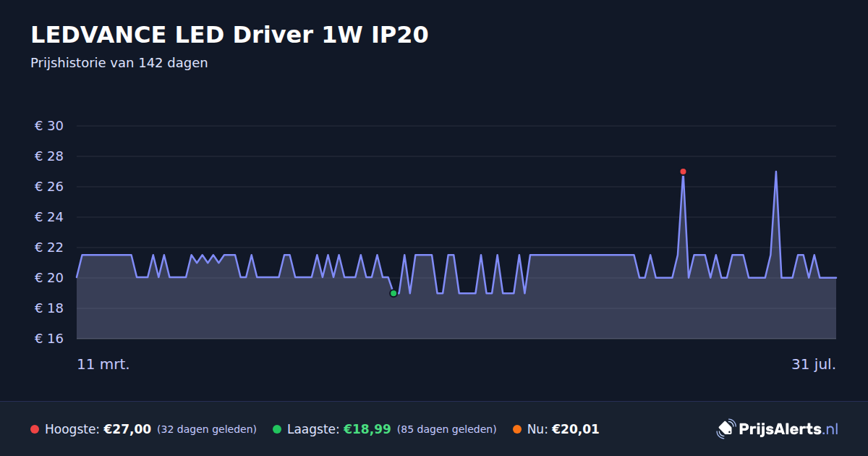Click the € 24 axis label

[49, 217]
